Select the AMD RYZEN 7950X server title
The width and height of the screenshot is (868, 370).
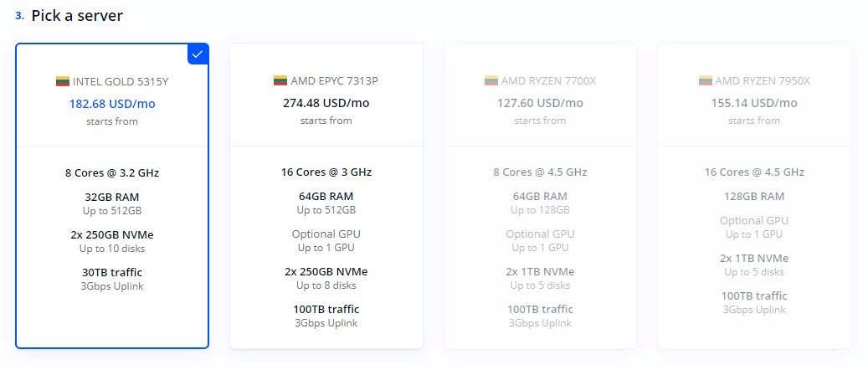[763, 81]
